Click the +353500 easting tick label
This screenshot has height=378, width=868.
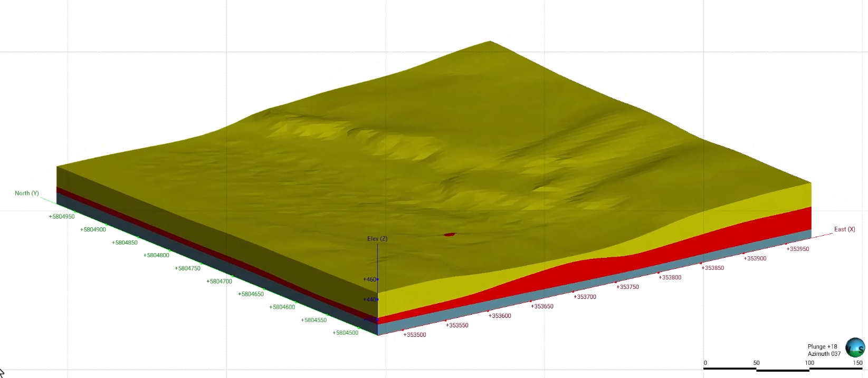(x=415, y=335)
